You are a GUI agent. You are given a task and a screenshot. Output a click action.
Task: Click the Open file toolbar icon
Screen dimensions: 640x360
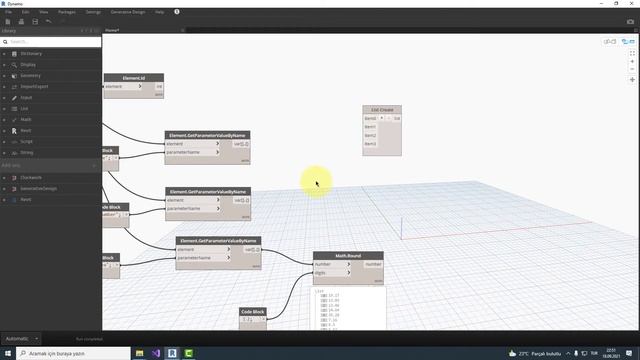point(21,21)
